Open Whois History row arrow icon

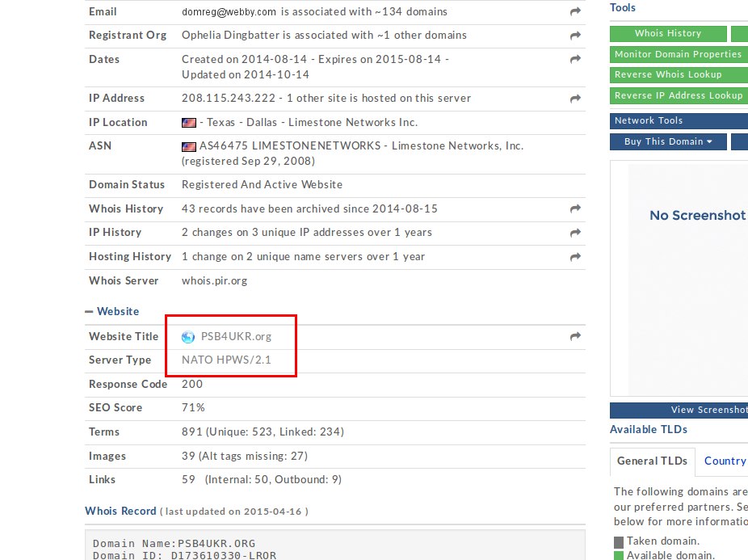[x=575, y=208]
